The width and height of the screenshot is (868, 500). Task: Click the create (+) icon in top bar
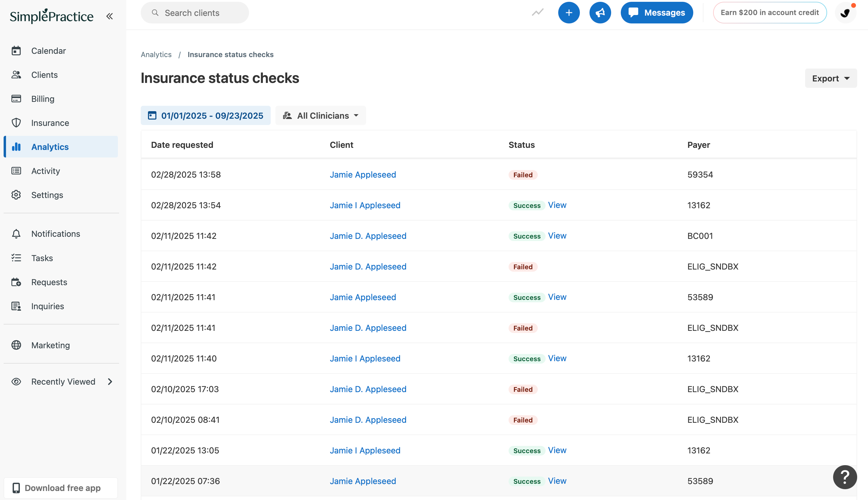pos(569,12)
